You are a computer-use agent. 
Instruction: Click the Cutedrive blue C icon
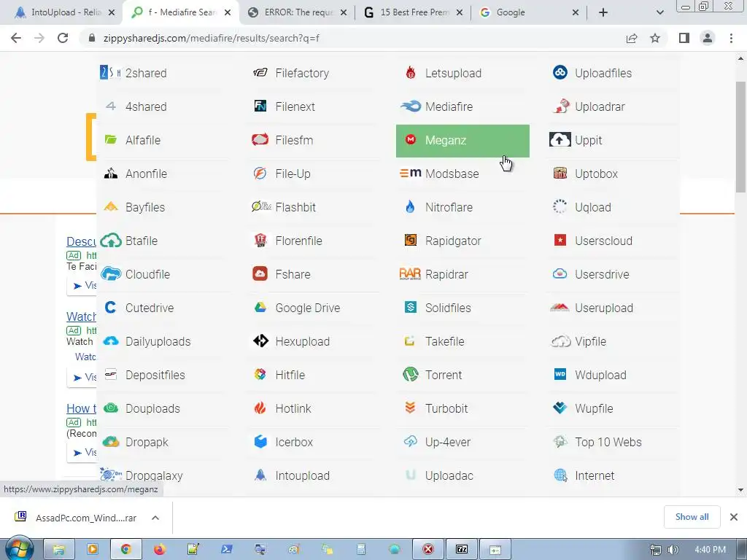[x=111, y=307]
